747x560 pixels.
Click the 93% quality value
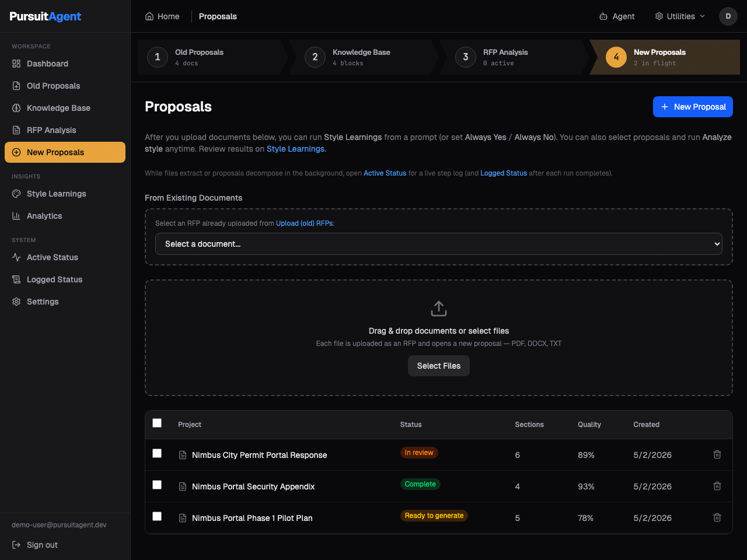(x=586, y=487)
